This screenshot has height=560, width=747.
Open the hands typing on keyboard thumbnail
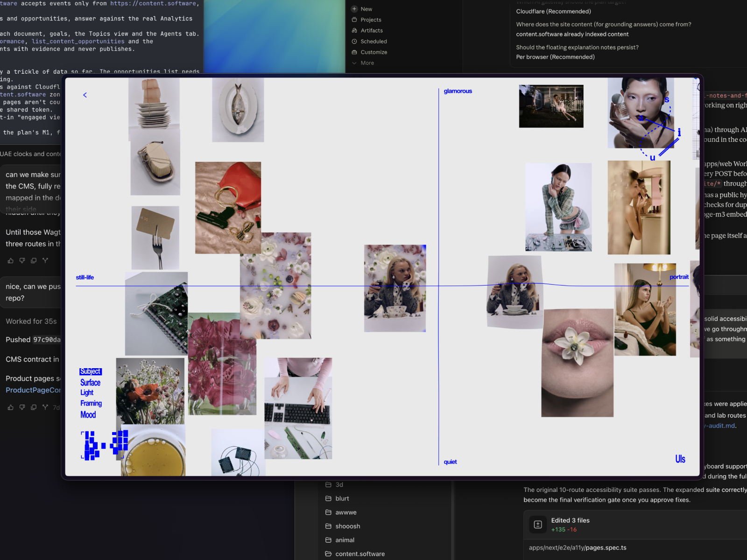298,408
